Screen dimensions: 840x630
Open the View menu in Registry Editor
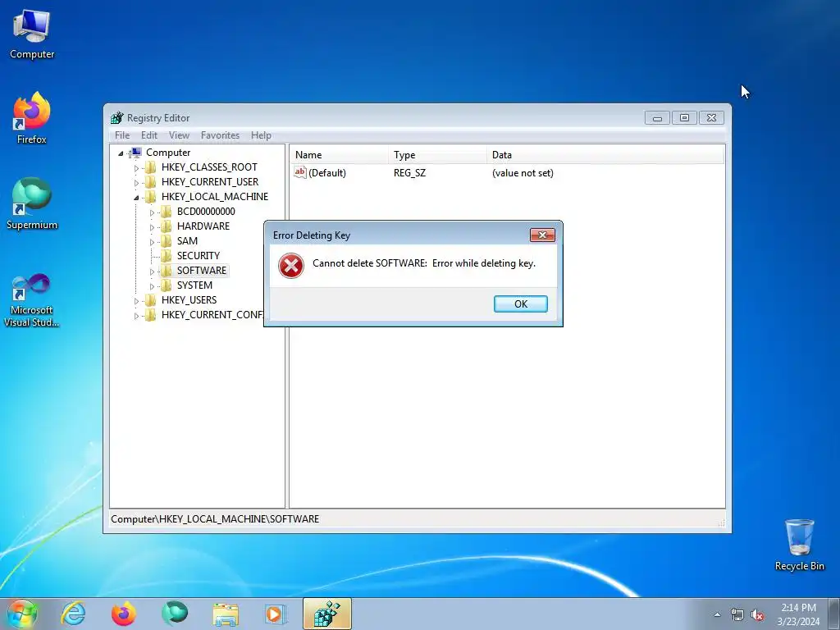179,135
